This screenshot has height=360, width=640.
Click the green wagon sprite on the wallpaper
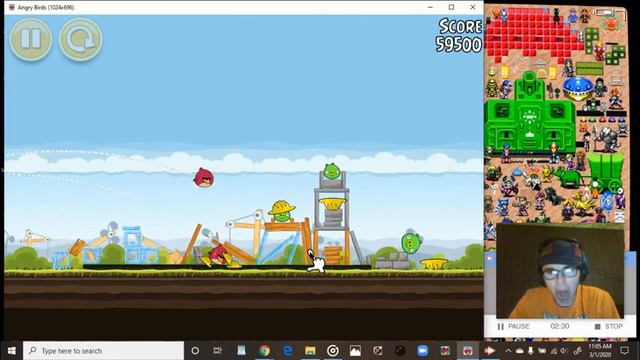click(x=606, y=171)
